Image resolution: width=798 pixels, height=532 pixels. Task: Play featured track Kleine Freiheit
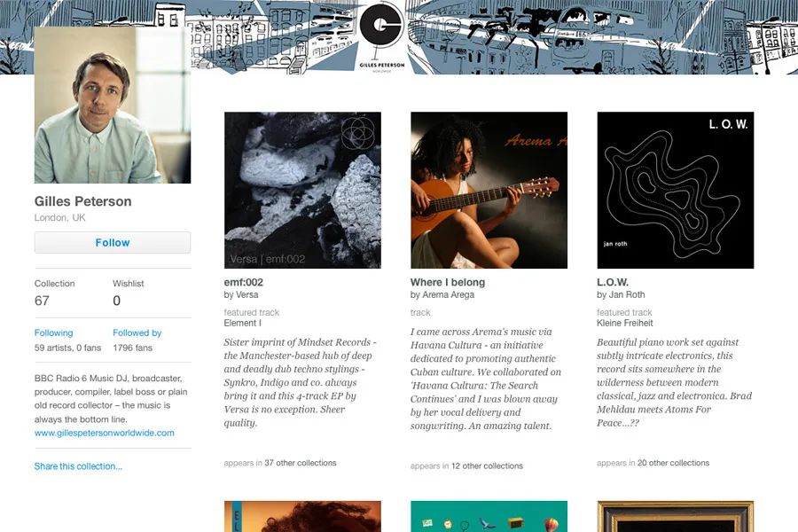625,324
